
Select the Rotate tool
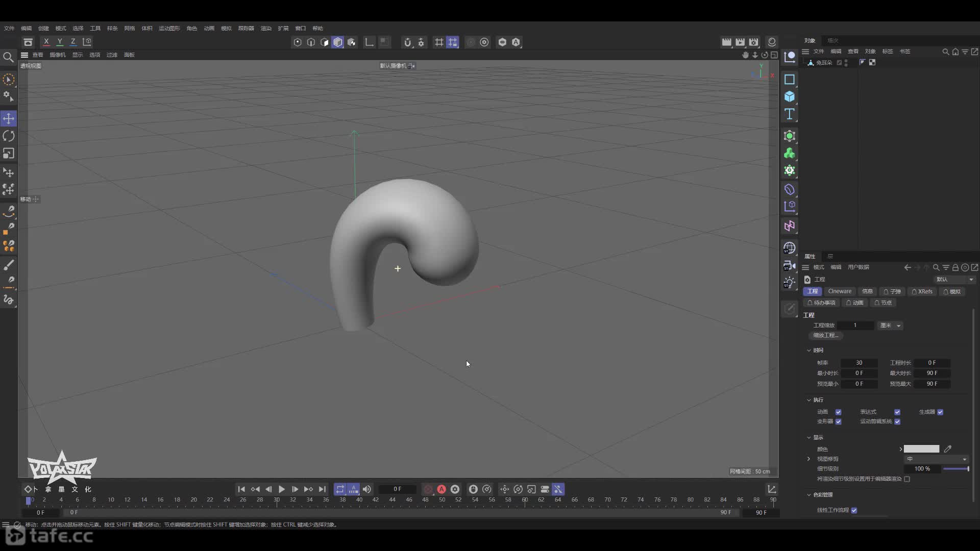click(9, 136)
